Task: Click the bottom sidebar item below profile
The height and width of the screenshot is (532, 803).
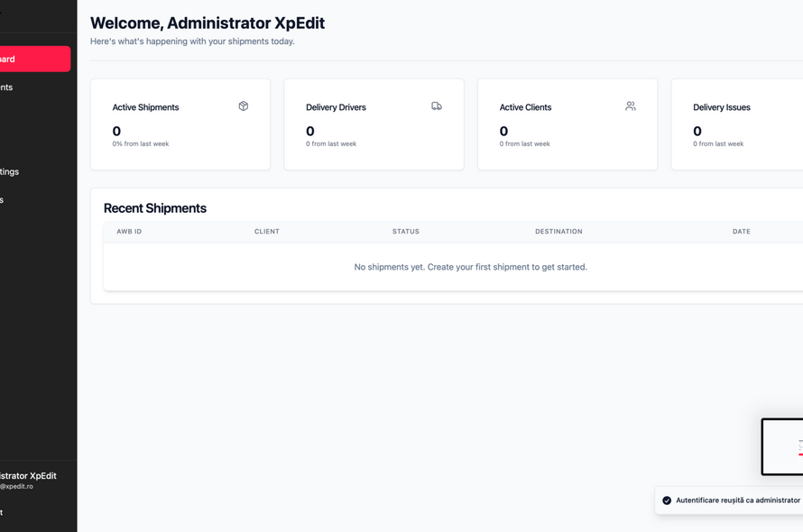Action: pos(4,512)
